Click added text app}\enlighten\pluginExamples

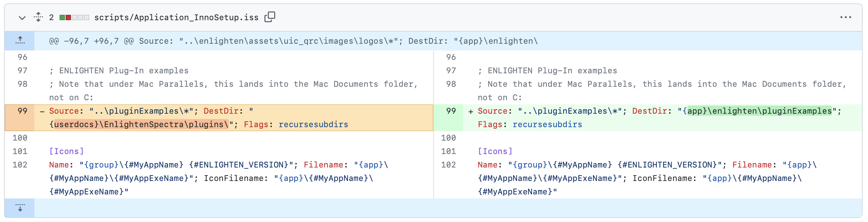760,111
